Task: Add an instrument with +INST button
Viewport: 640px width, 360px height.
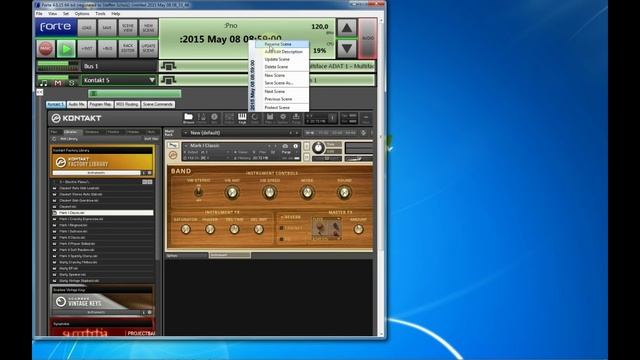Action: coord(87,49)
